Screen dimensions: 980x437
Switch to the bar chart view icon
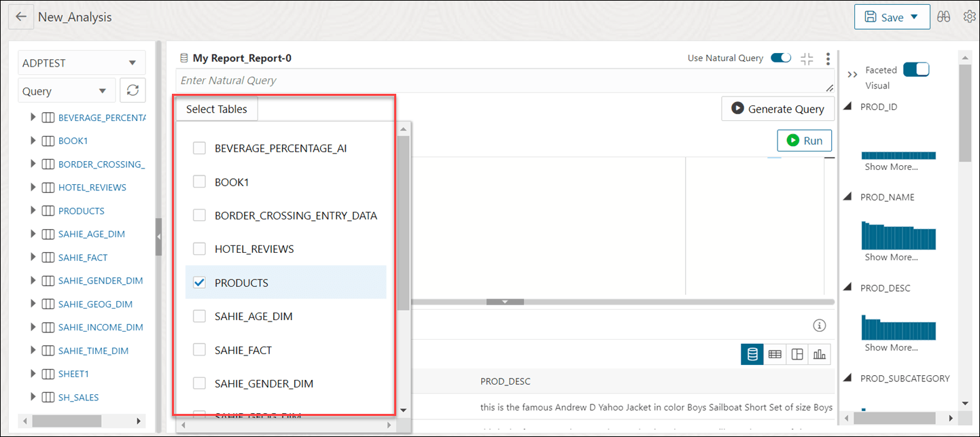[x=819, y=354]
